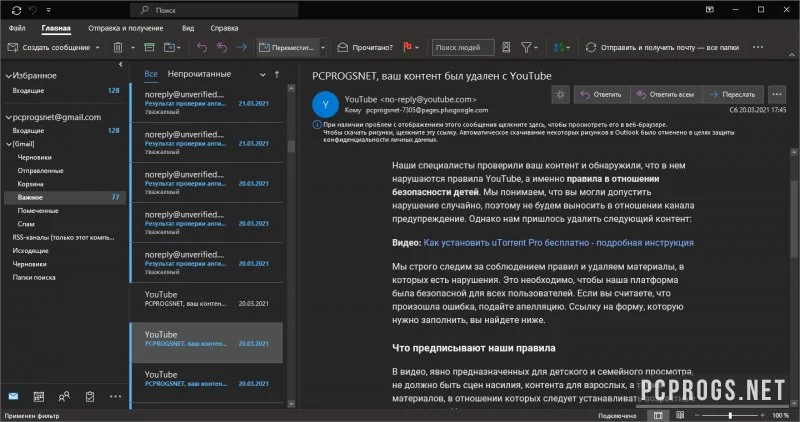Open message actions three-dots in reading pane
This screenshot has height=422, width=800.
(x=777, y=94)
